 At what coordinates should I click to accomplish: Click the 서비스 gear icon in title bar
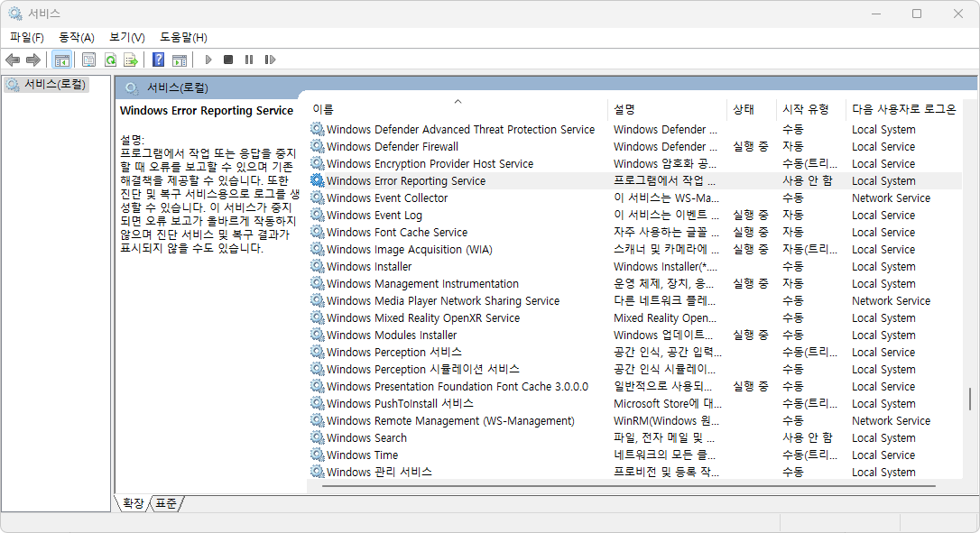pyautogui.click(x=15, y=14)
